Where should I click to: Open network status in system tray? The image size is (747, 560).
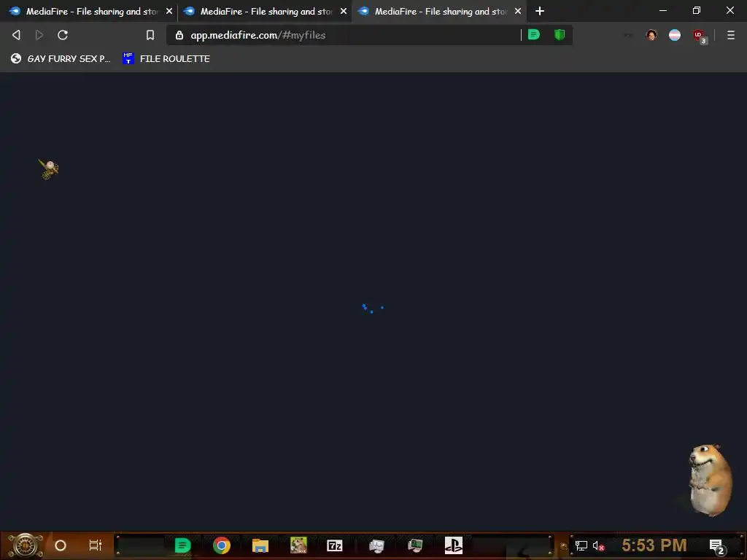click(581, 545)
